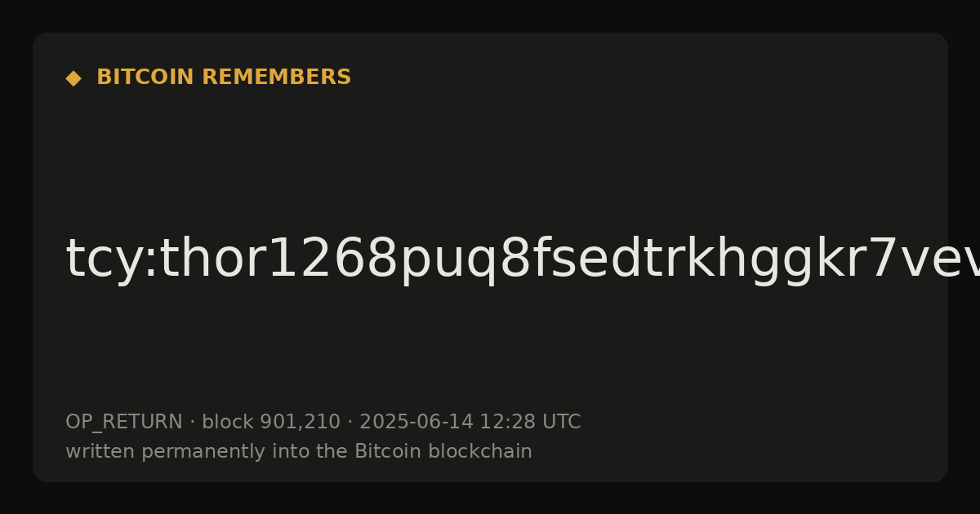Select the word BITCOIN in the header

145,78
